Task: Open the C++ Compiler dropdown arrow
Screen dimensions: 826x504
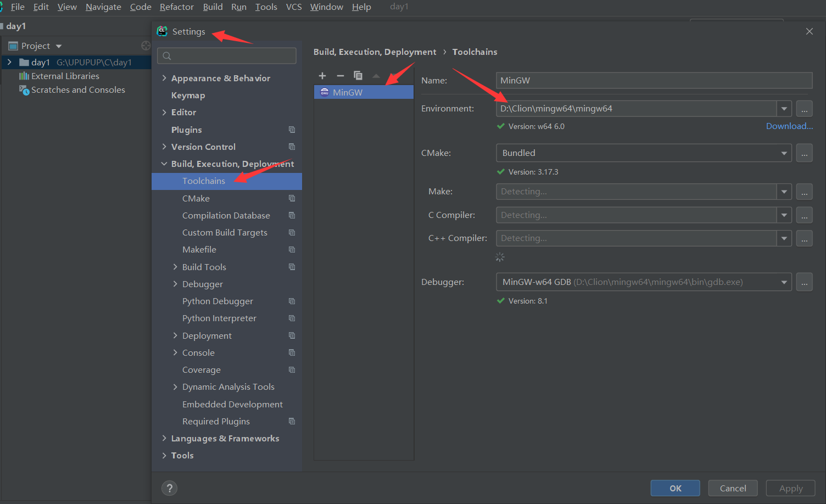Action: tap(784, 238)
